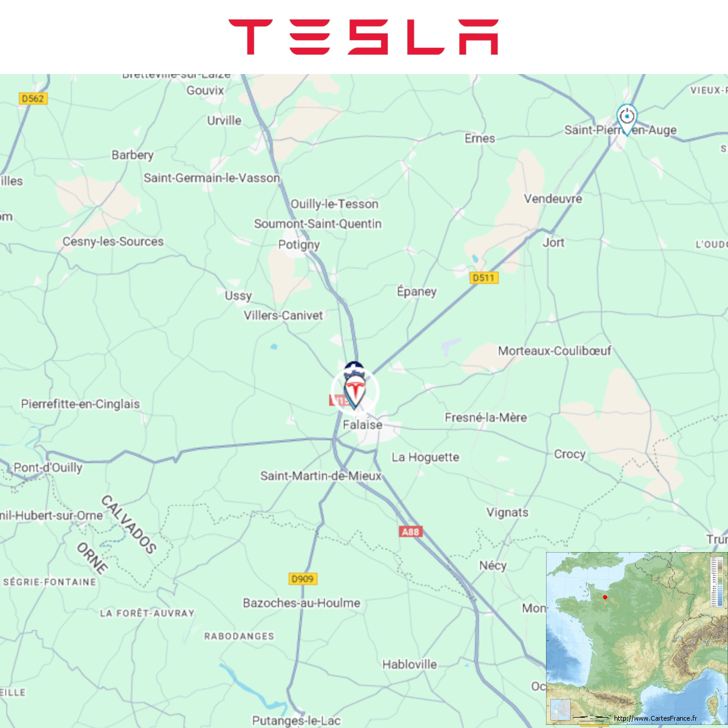Open the www.CartesFrance.fr link
728x728 pixels.
tap(655, 718)
